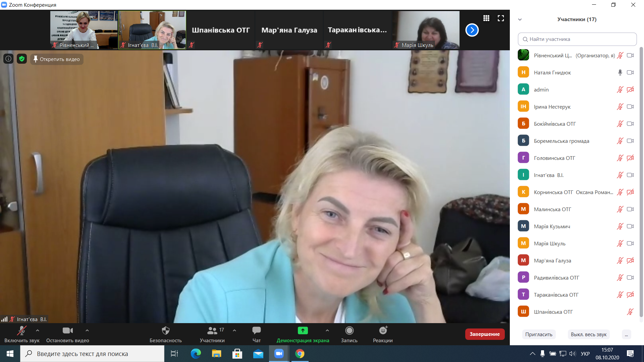Open the meeting info icon
Image resolution: width=644 pixels, height=362 pixels.
coord(8,59)
